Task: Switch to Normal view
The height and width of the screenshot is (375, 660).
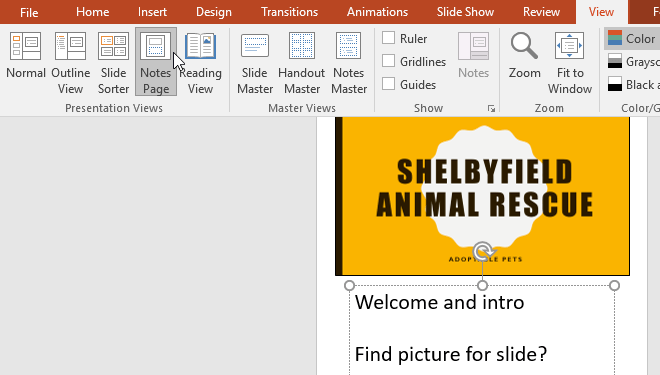Action: (x=26, y=62)
